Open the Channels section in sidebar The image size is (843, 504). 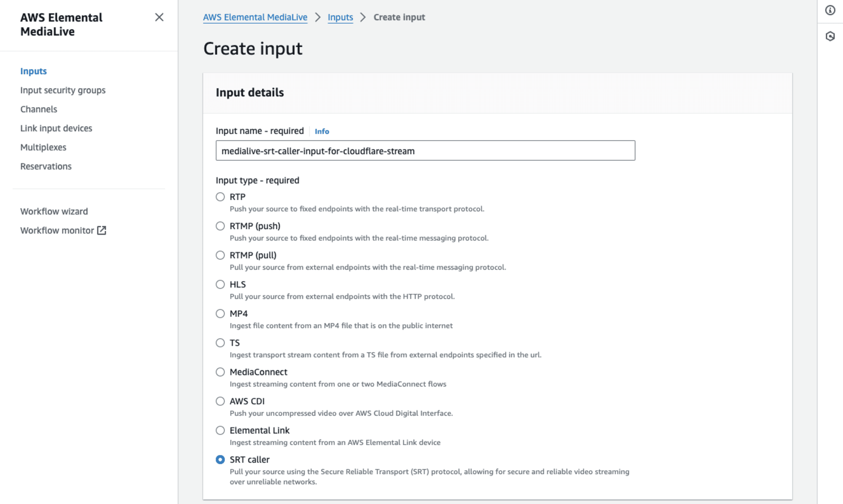38,109
